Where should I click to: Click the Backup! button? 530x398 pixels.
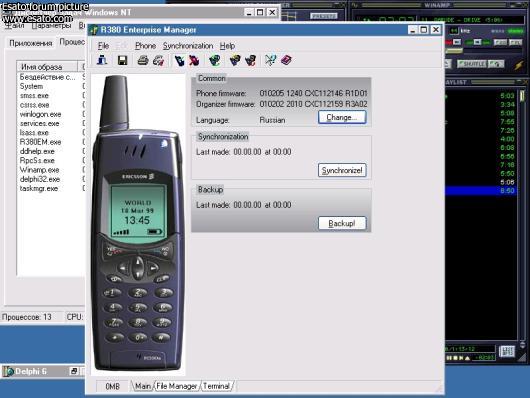pyautogui.click(x=342, y=223)
